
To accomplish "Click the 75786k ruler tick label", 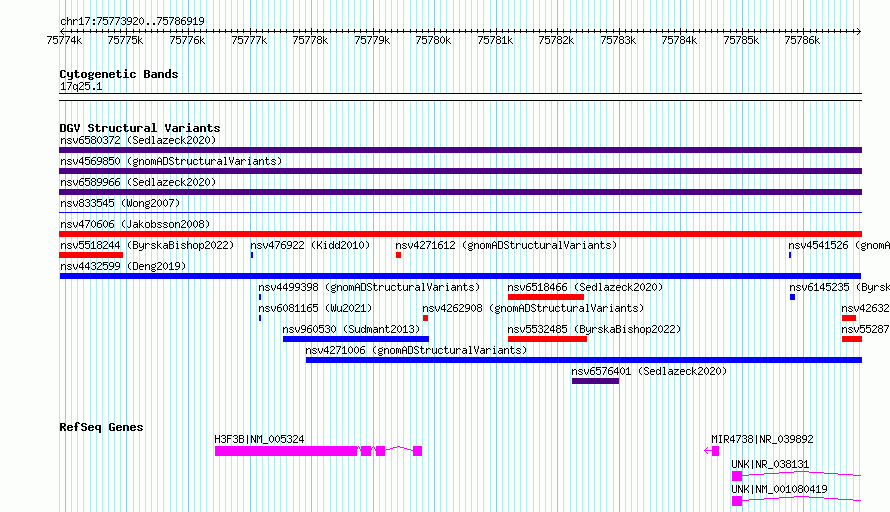I will tap(802, 40).
